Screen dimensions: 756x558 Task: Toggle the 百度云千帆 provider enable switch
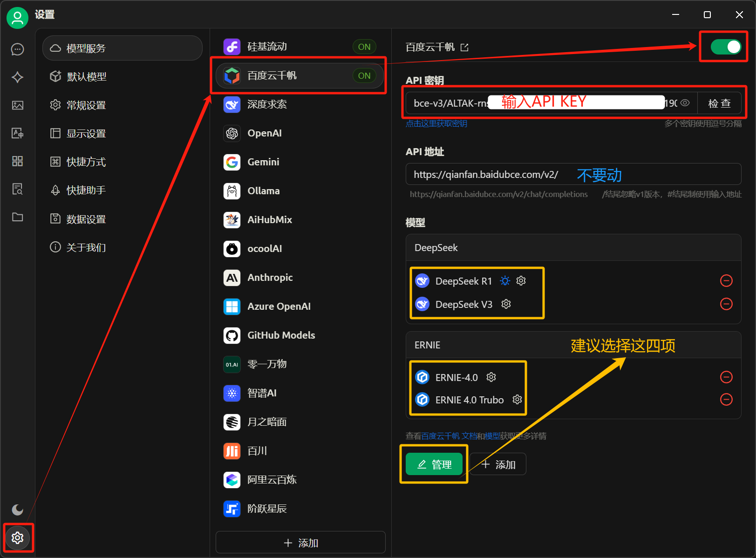(x=726, y=47)
